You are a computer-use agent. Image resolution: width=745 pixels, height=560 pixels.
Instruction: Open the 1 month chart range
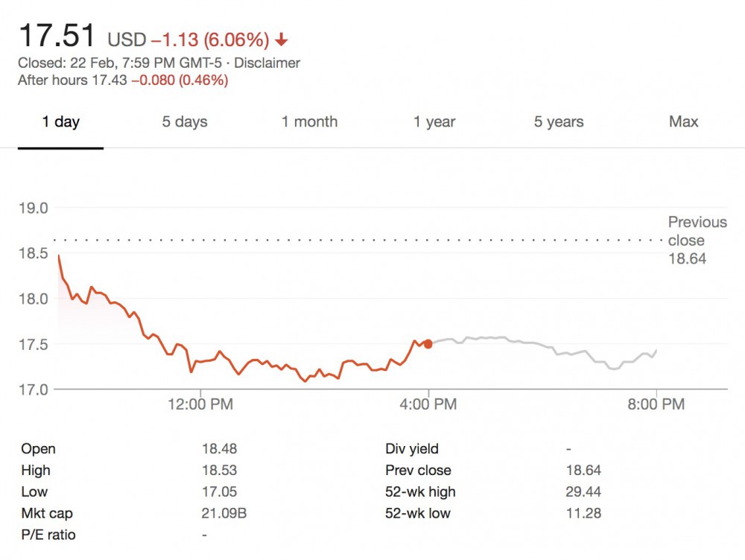click(x=309, y=122)
